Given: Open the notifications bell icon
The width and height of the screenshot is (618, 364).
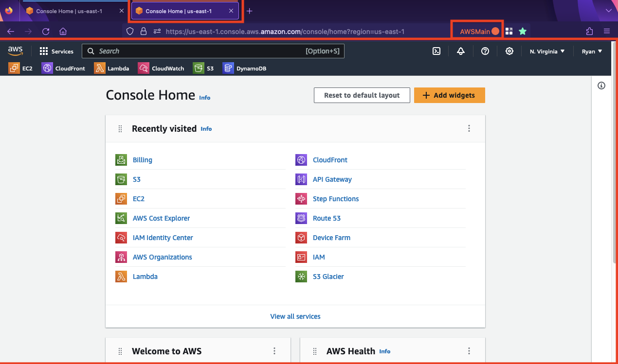Looking at the screenshot, I should coord(461,51).
